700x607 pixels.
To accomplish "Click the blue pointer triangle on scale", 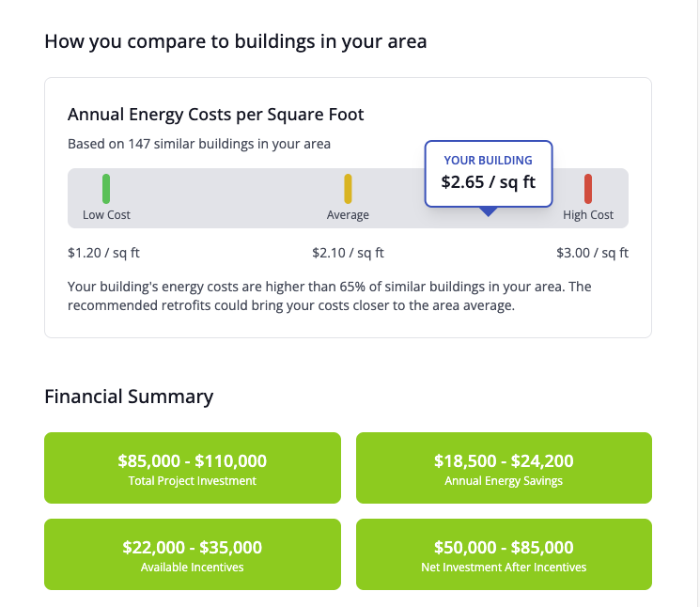I will 488,212.
